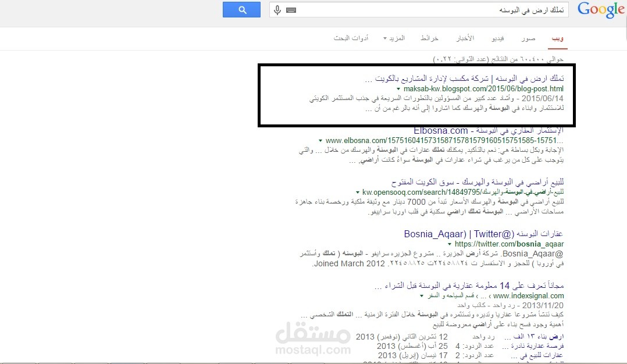This screenshot has height=364, width=627.
Task: Open أدوات البحث search tools
Action: 351,38
